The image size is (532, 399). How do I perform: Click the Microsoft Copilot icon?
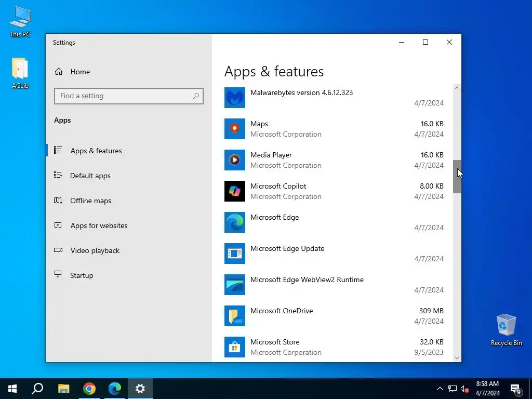click(x=234, y=191)
